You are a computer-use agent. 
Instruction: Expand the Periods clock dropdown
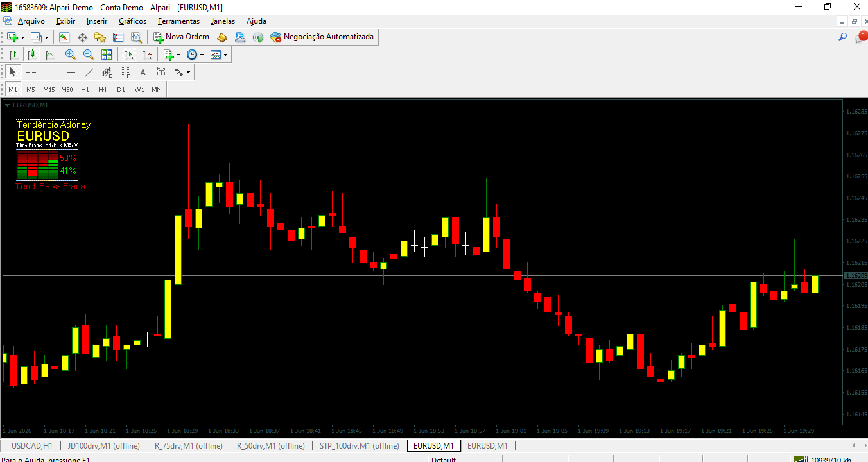click(x=202, y=55)
